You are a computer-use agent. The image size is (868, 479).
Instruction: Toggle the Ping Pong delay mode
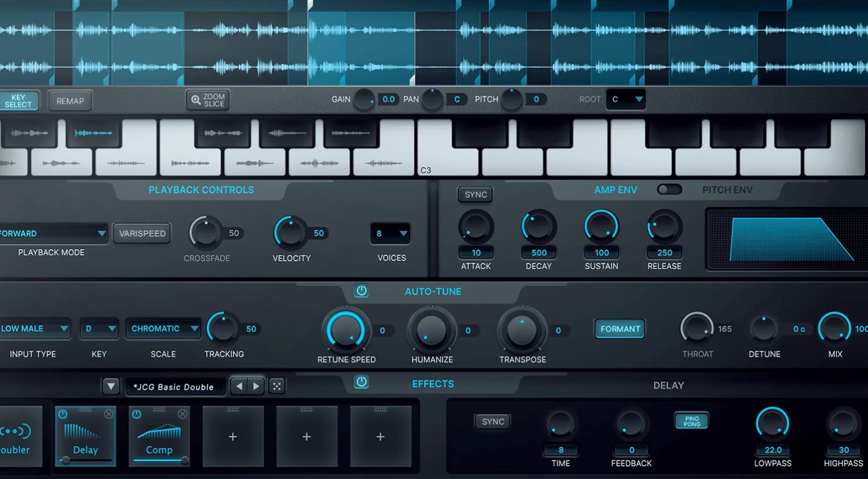click(x=692, y=421)
